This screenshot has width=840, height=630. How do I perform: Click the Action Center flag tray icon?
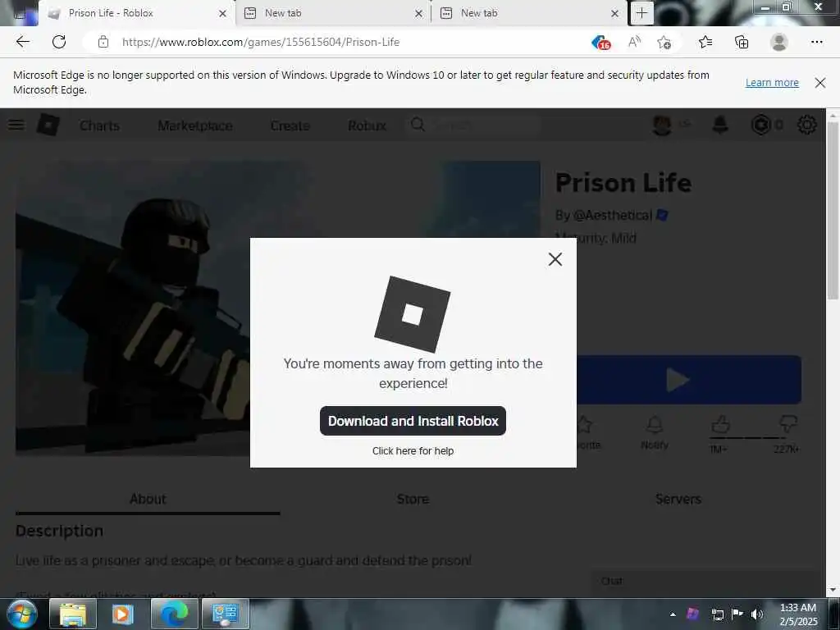pyautogui.click(x=737, y=614)
